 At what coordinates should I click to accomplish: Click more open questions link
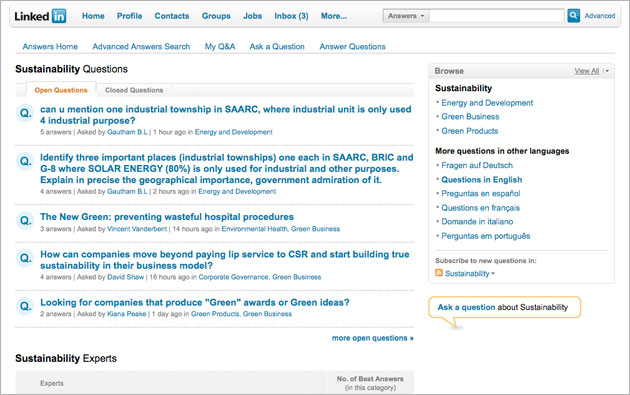(372, 338)
